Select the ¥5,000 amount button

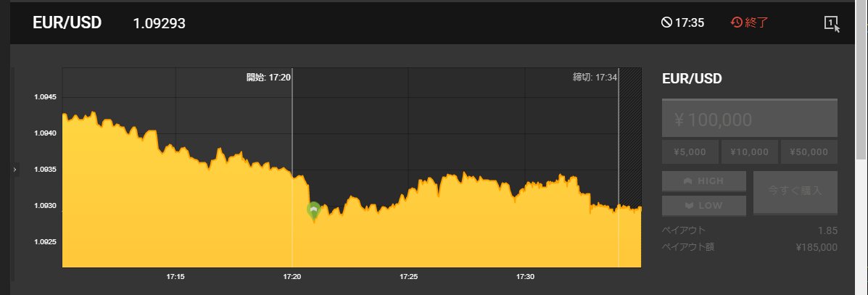pyautogui.click(x=690, y=152)
